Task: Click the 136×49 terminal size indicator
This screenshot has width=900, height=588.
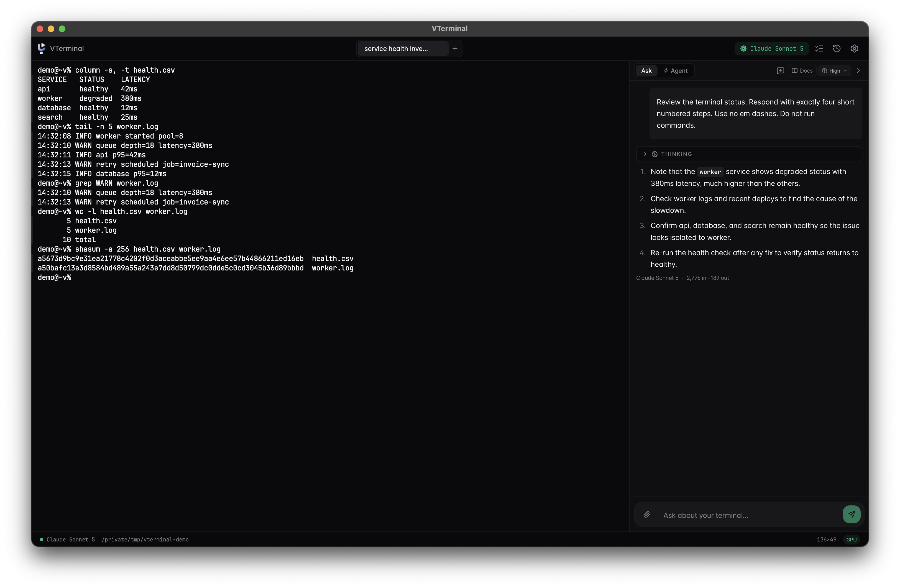Action: tap(826, 540)
